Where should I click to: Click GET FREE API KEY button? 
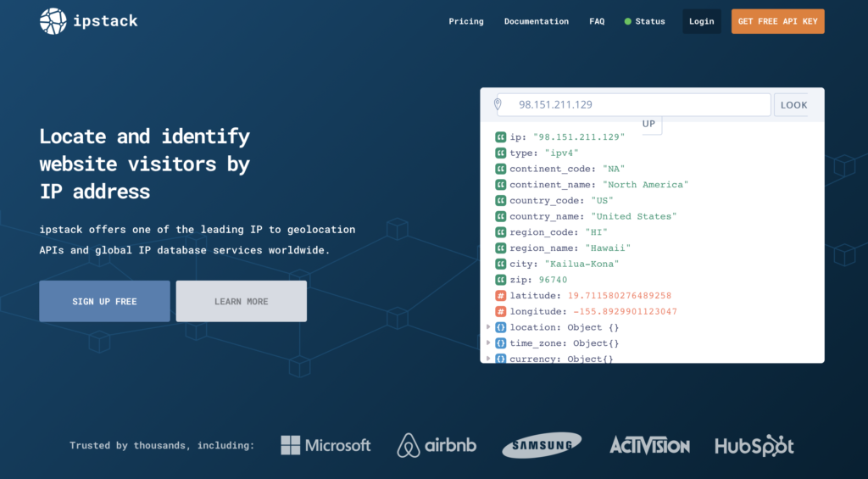[778, 21]
